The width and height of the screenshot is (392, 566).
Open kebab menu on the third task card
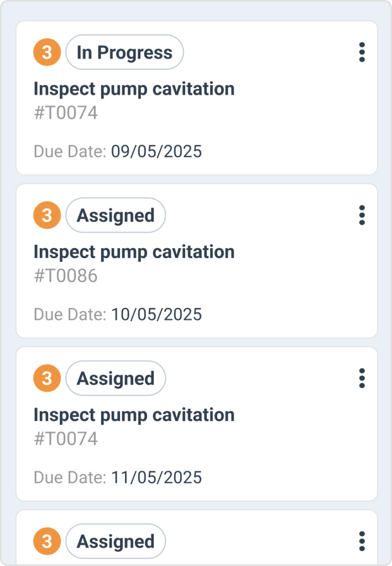tap(362, 379)
